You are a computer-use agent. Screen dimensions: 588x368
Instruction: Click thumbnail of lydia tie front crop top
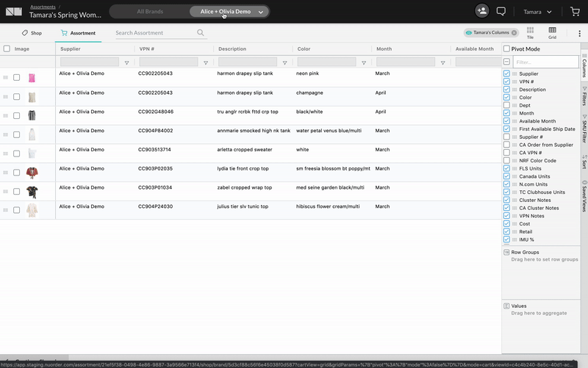[32, 173]
